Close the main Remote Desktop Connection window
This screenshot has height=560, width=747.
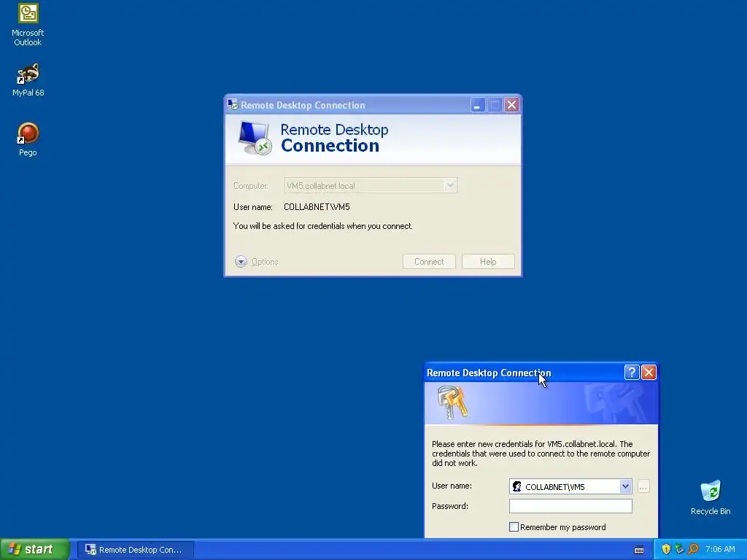pyautogui.click(x=511, y=105)
